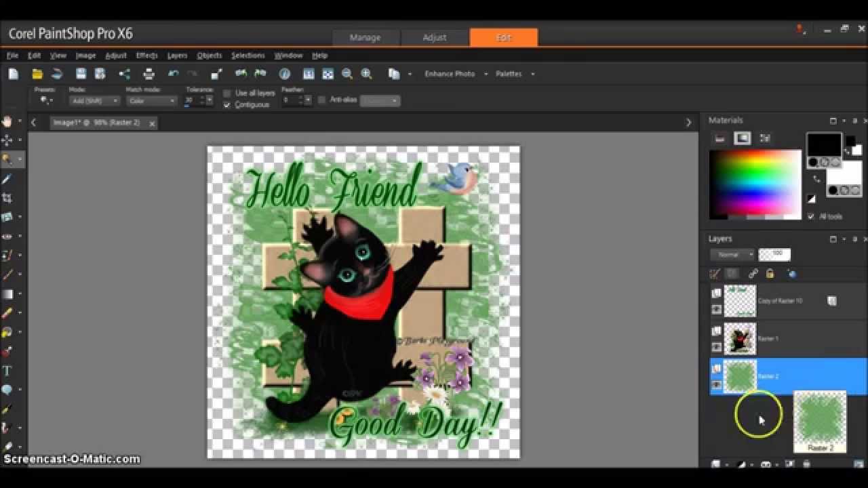Enable the Anti-alias checkbox
868x488 pixels.
click(x=321, y=100)
